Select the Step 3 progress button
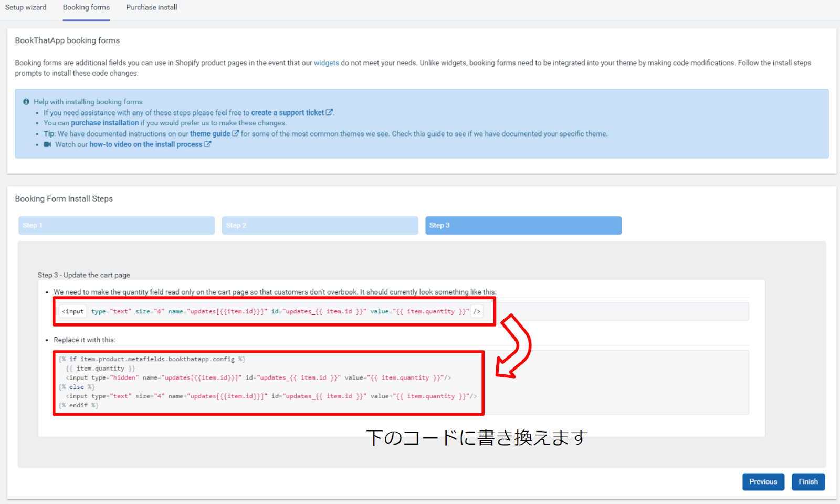Viewport: 840px width, 504px height. coord(523,225)
